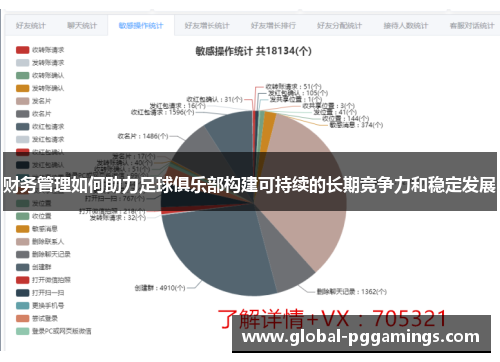Viewport: 500px width, 362px height.
Task: Click the label 收共享位置 : 3(个)
Action: (x=329, y=106)
